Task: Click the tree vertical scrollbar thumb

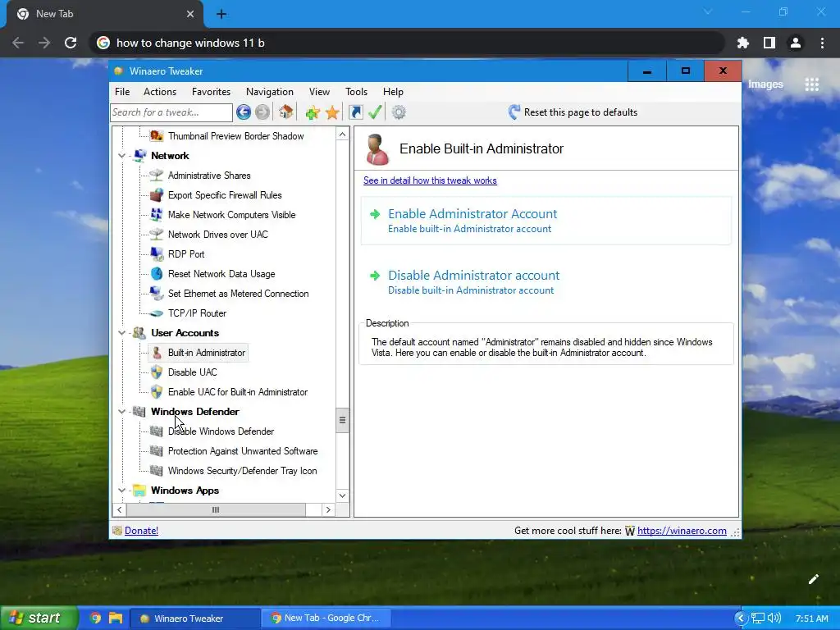Action: click(342, 420)
